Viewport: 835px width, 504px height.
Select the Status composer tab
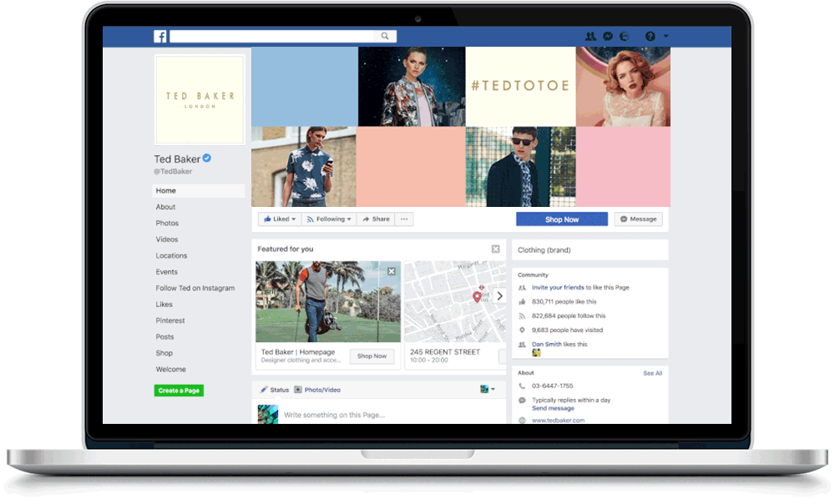coord(274,391)
